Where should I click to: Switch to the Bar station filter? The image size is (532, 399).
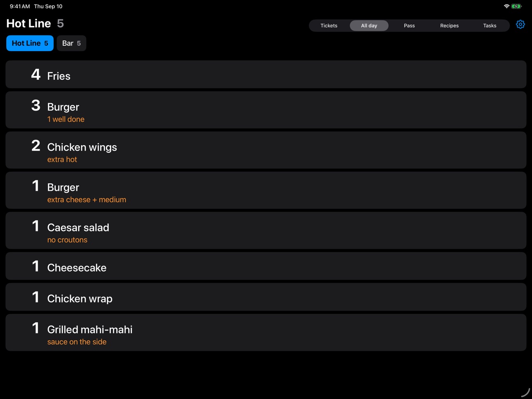(x=71, y=43)
